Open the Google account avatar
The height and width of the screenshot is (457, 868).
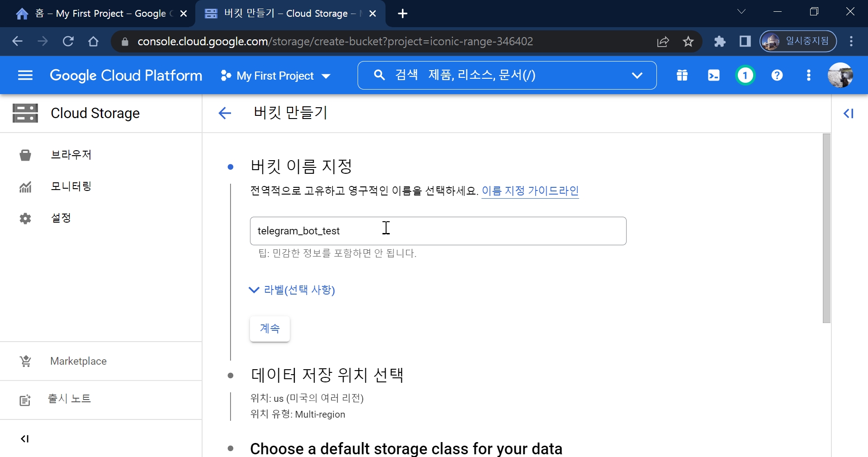pos(840,76)
